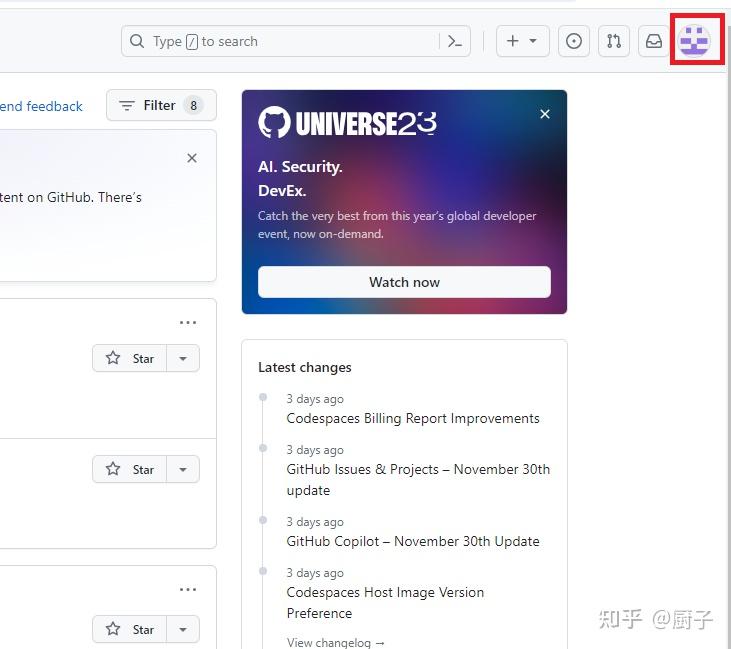Open the command palette icon
The height and width of the screenshot is (649, 731).
(x=455, y=41)
